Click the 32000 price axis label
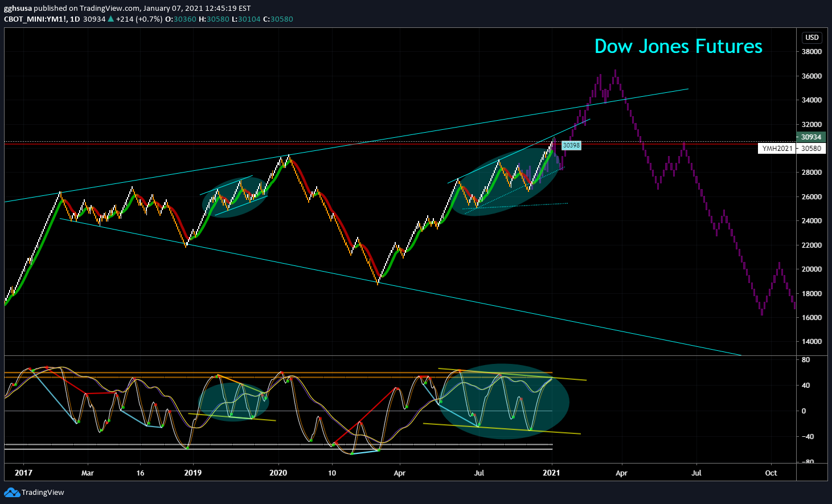This screenshot has height=504, width=832. click(x=811, y=125)
